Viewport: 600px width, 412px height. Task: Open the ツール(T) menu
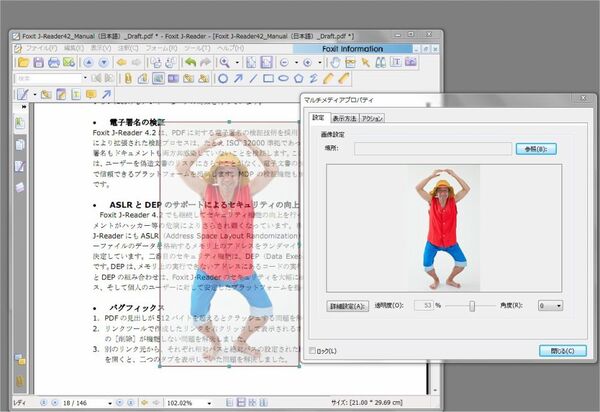coord(197,48)
